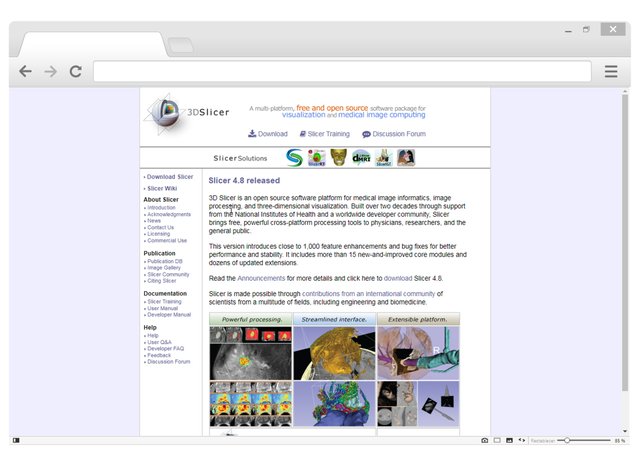
Task: Open Discussion Forum in the sidebar
Action: click(169, 361)
